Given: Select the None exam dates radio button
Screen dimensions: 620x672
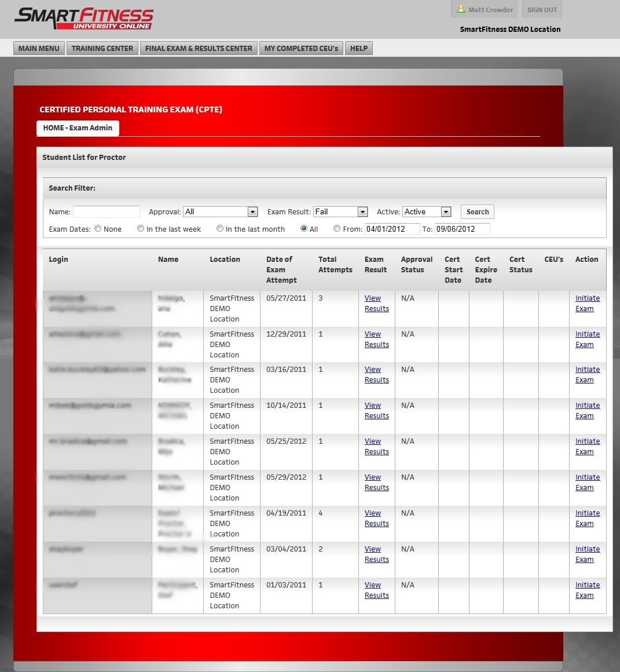Looking at the screenshot, I should pos(98,228).
